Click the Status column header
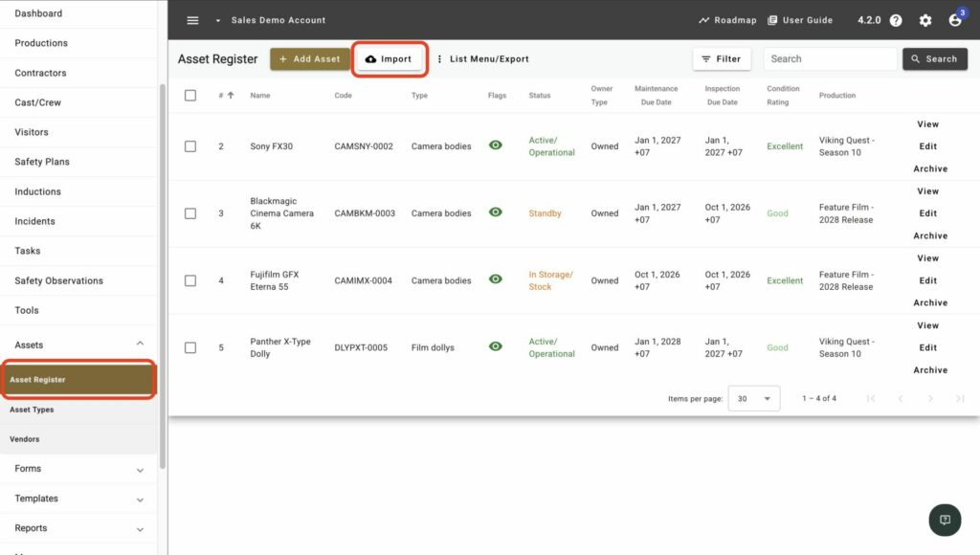The image size is (980, 555). point(540,95)
